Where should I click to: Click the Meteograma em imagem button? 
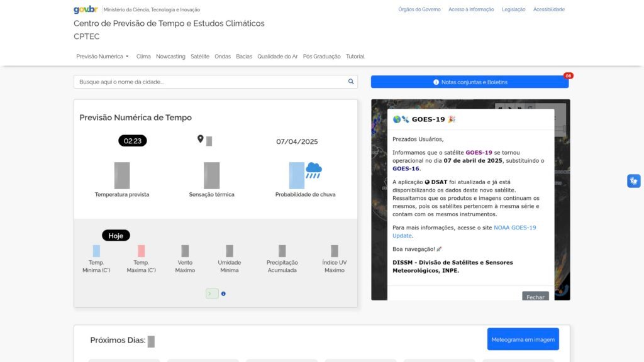click(523, 339)
